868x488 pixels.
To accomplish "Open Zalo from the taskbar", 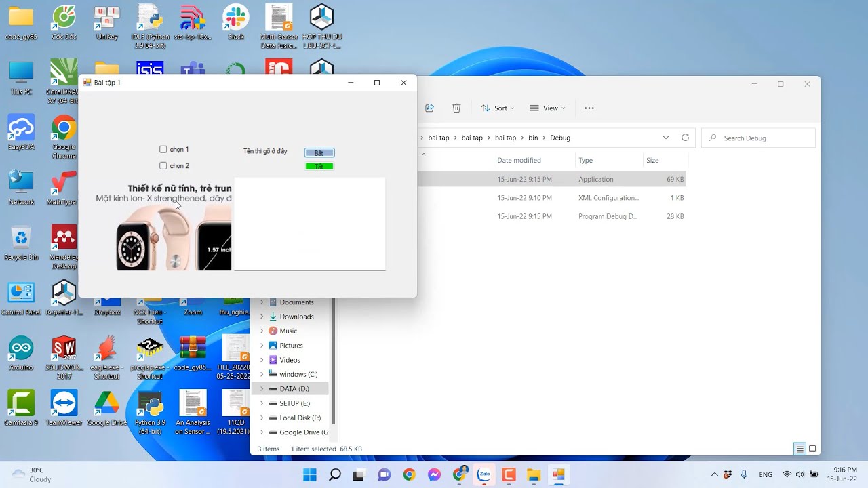I will point(484,474).
